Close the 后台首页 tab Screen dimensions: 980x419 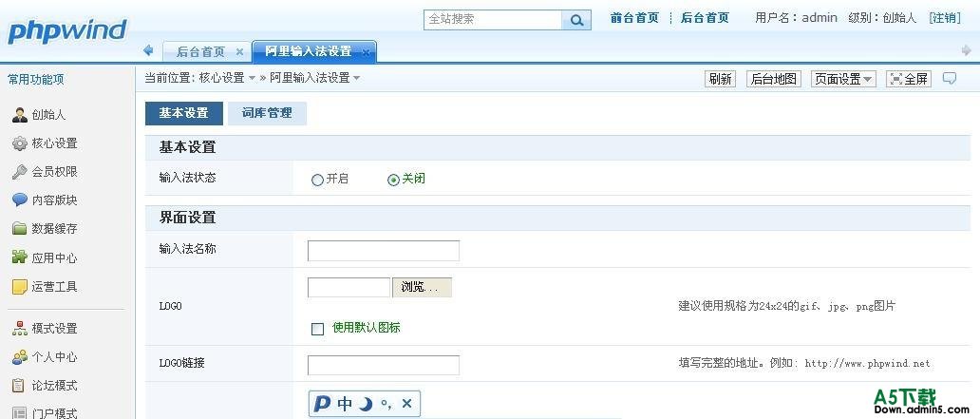[x=239, y=52]
